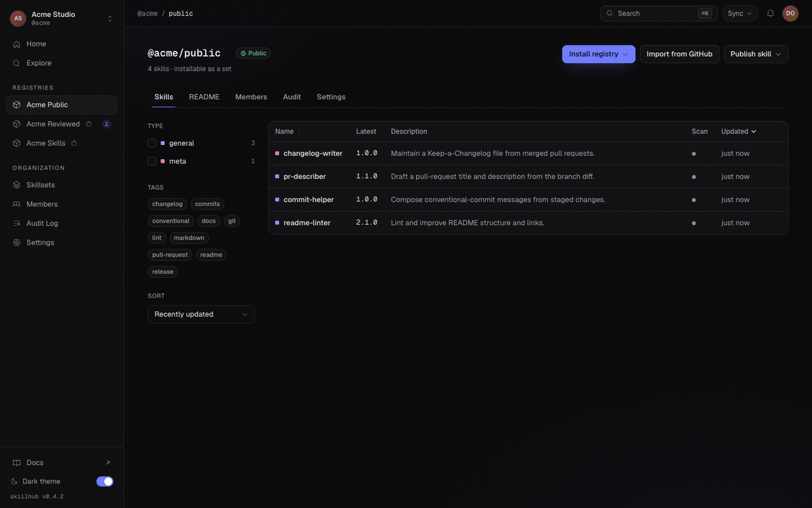The width and height of the screenshot is (812, 508).
Task: Click the badge count on Acme Reviewed
Action: click(106, 124)
